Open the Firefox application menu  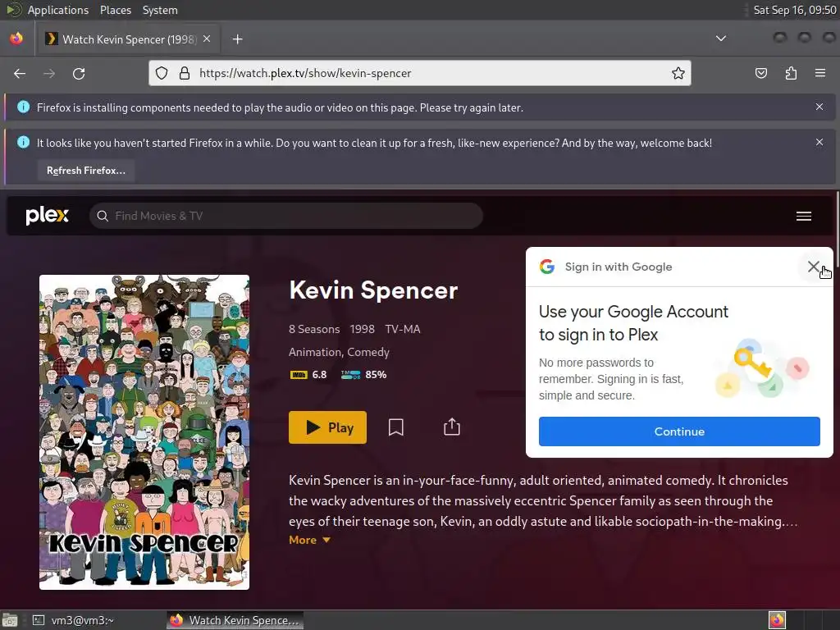[x=820, y=73]
